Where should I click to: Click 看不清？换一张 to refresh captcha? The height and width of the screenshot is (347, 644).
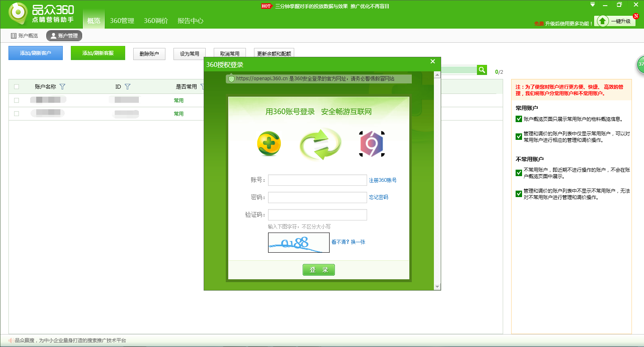[349, 242]
